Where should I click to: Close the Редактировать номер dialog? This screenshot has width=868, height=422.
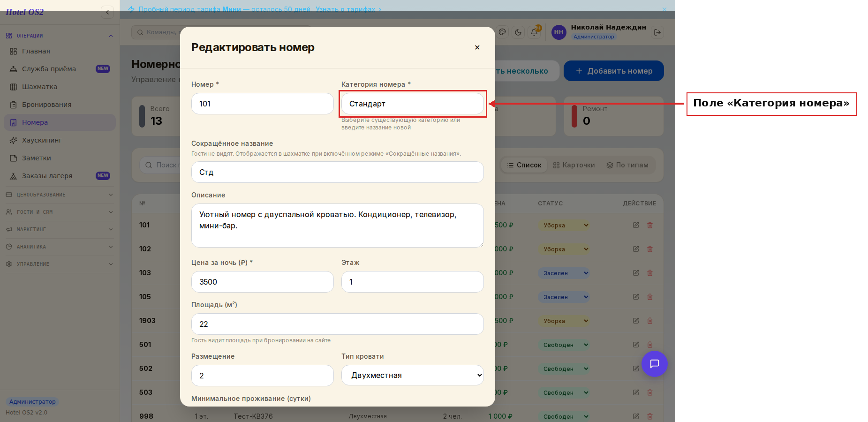tap(477, 47)
